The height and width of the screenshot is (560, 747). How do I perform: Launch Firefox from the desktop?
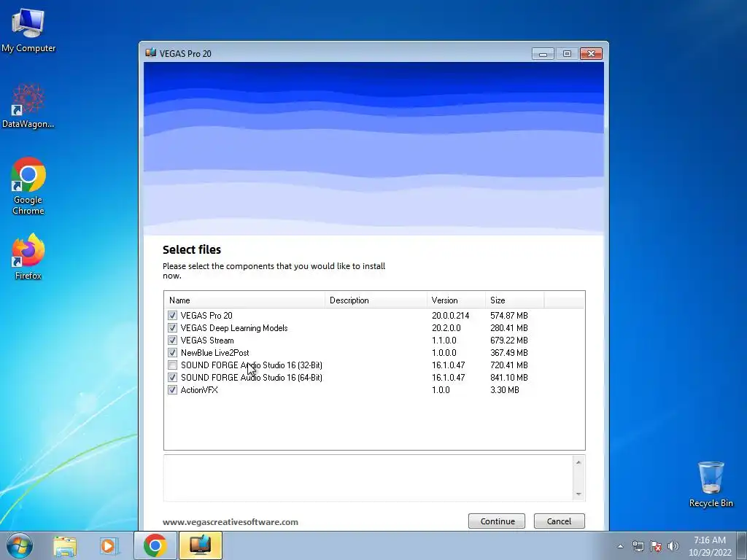(28, 256)
